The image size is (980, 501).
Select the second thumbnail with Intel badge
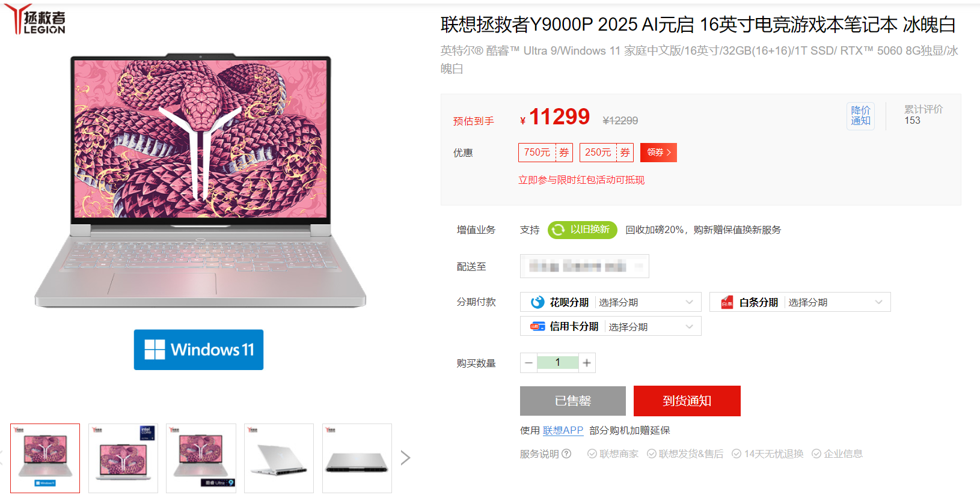pyautogui.click(x=123, y=458)
